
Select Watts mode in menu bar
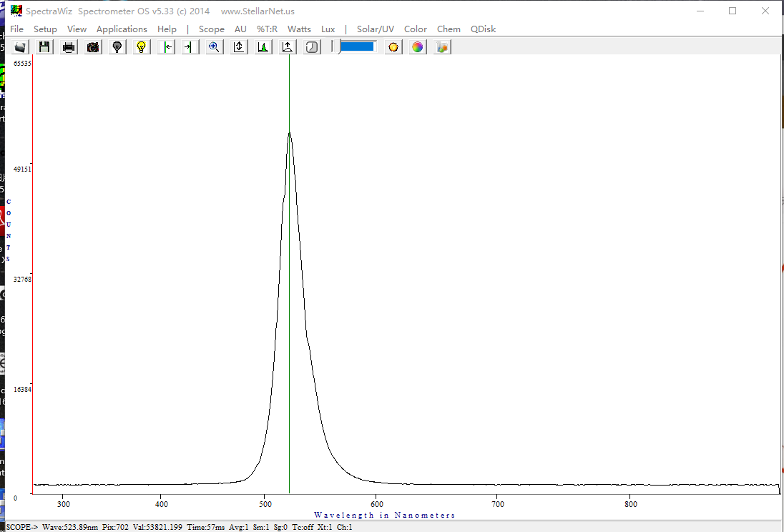click(299, 29)
